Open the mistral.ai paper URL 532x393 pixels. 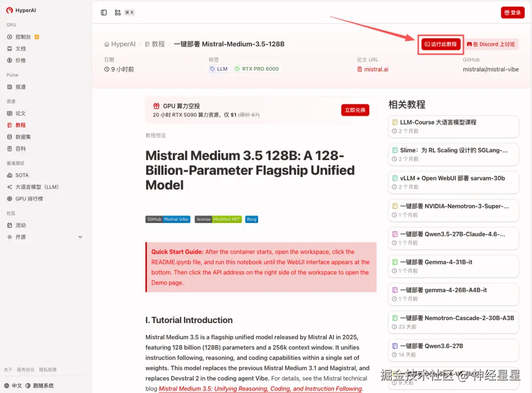[x=372, y=69]
